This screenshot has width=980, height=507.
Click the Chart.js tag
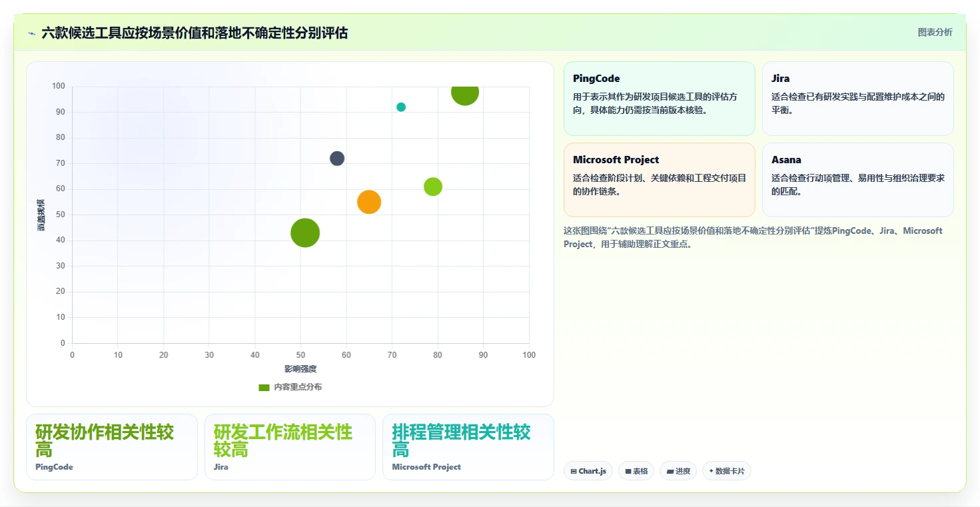(x=588, y=471)
